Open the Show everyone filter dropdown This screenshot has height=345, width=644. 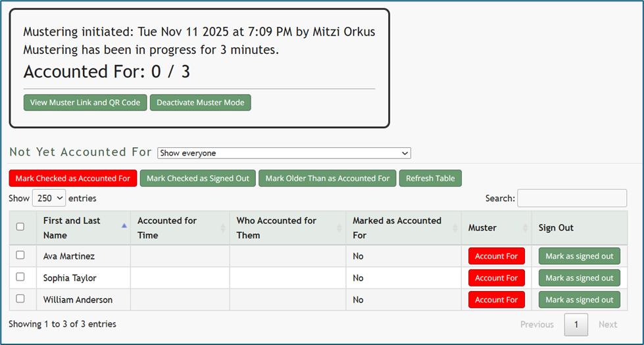coord(284,153)
